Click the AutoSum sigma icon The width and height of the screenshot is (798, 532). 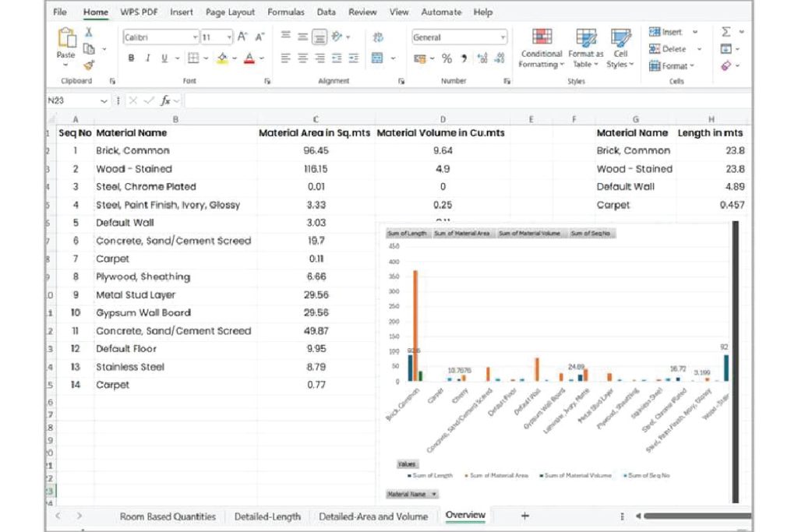tap(726, 32)
